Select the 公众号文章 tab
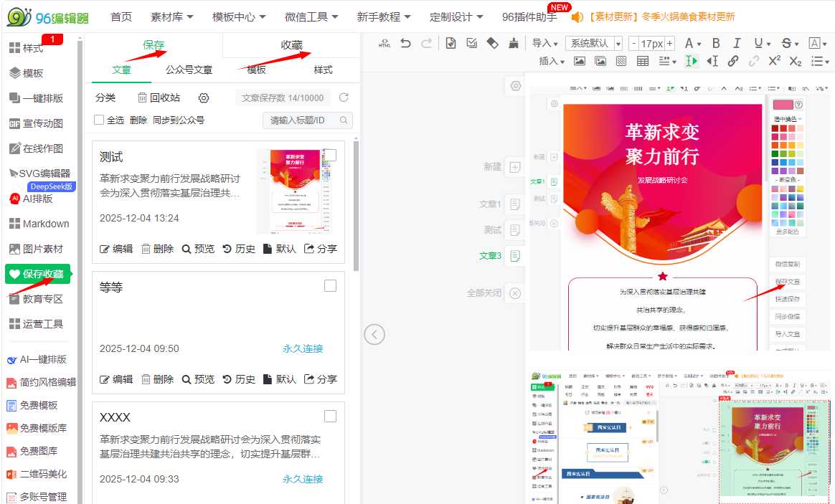835x504 pixels. coord(189,70)
